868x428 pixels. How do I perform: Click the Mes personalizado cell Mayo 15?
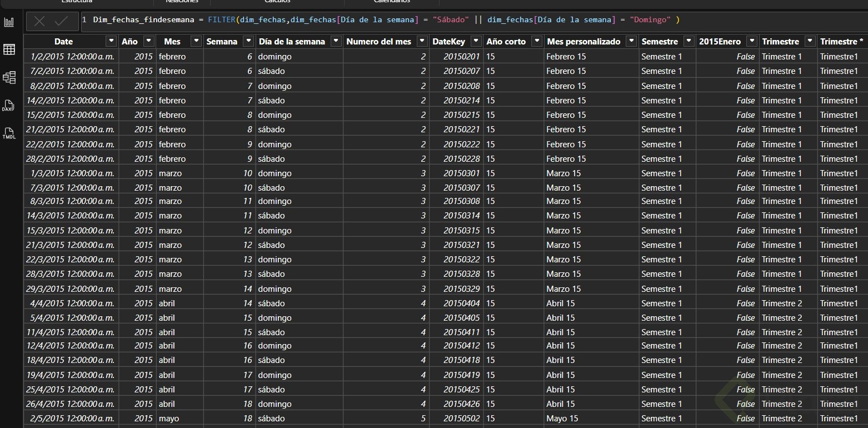(591, 418)
